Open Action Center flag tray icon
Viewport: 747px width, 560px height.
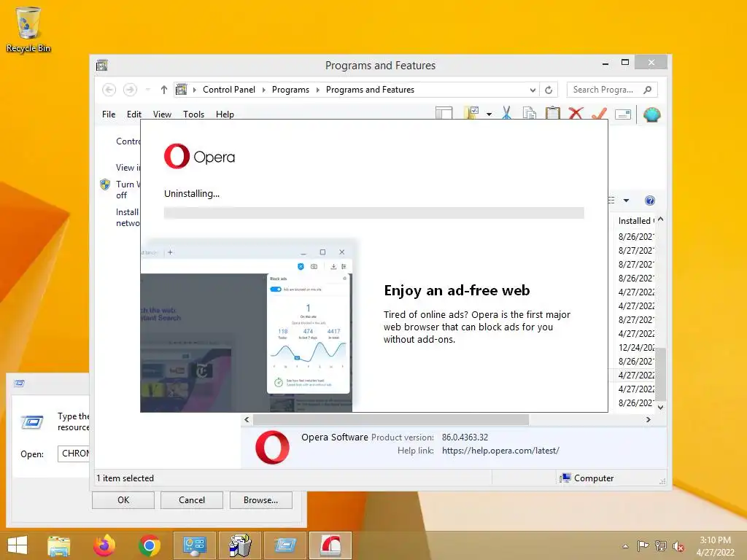click(x=643, y=546)
